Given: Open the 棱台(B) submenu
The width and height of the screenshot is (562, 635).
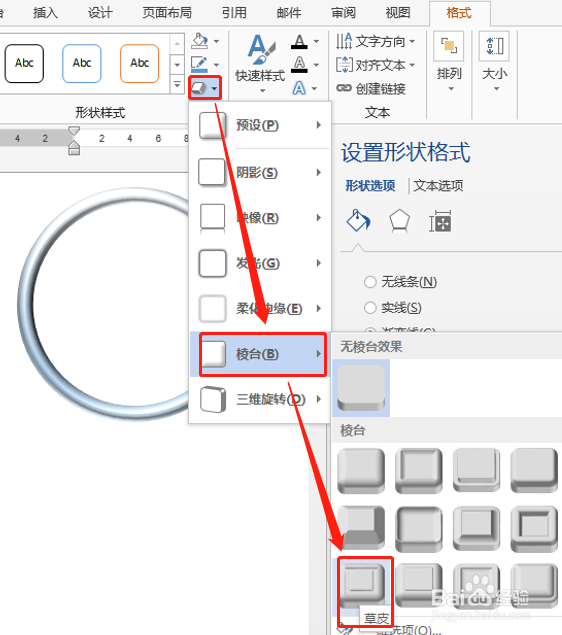Looking at the screenshot, I should click(x=260, y=354).
